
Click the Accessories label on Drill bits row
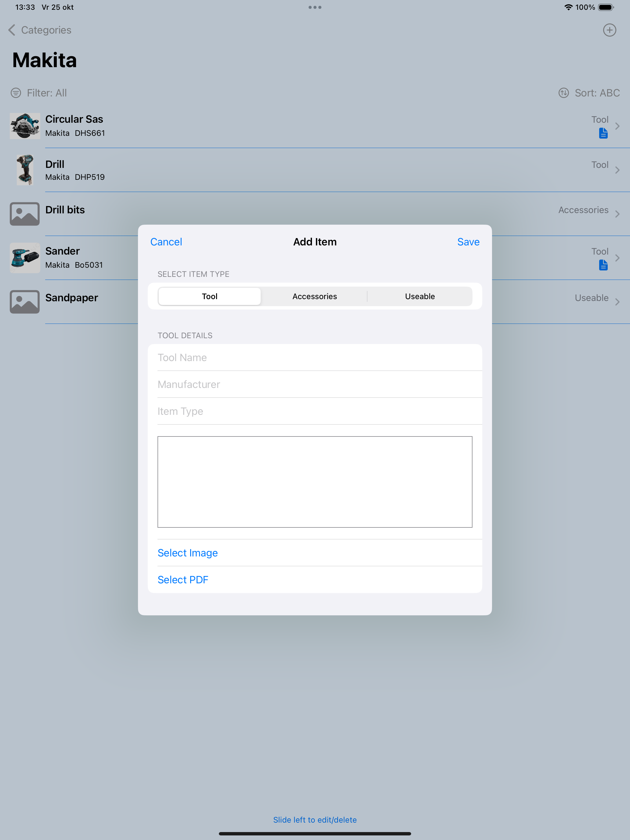583,210
